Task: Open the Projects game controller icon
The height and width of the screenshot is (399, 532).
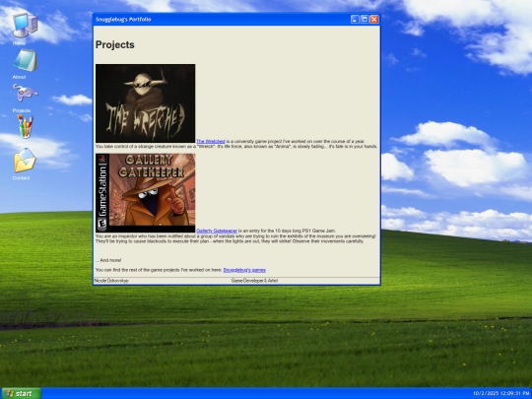Action: 26,93
